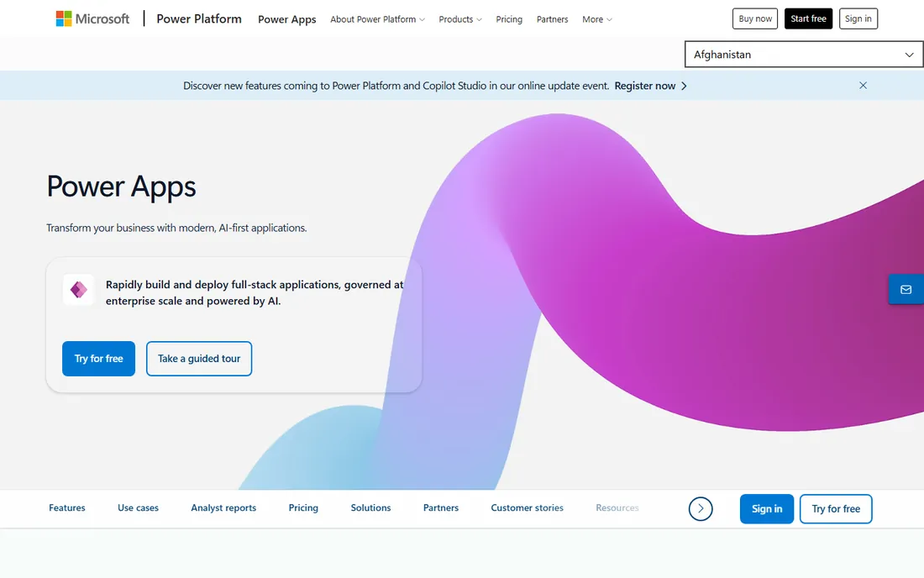Expand the Products menu
This screenshot has width=924, height=578.
point(460,19)
